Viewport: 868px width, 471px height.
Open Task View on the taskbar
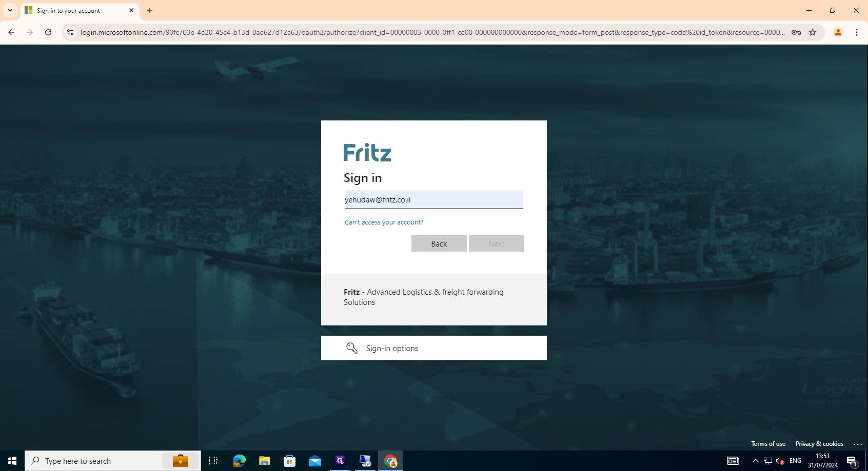click(213, 461)
